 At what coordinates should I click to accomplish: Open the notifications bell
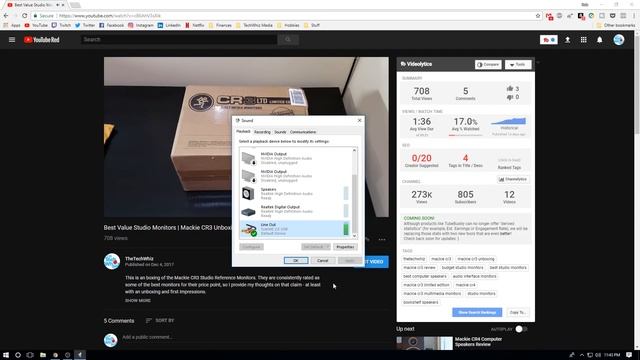pyautogui.click(x=600, y=40)
